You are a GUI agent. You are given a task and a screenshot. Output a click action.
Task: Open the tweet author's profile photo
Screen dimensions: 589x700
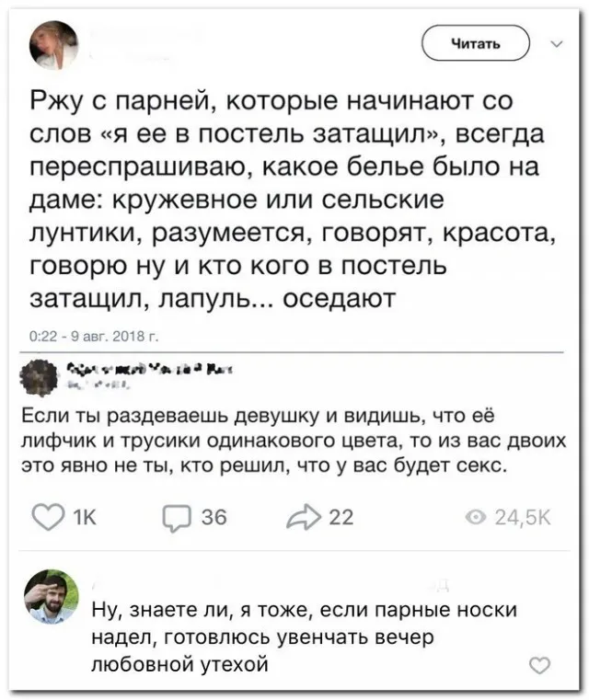pos(54,44)
